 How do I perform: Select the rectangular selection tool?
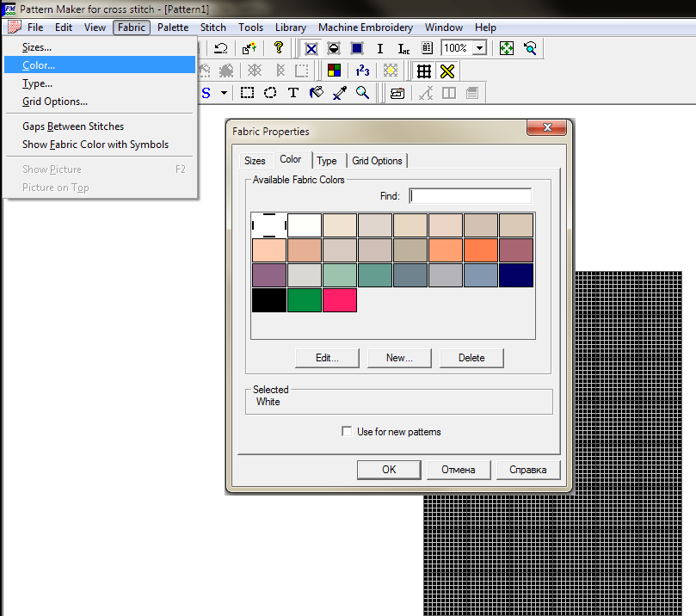pyautogui.click(x=248, y=93)
